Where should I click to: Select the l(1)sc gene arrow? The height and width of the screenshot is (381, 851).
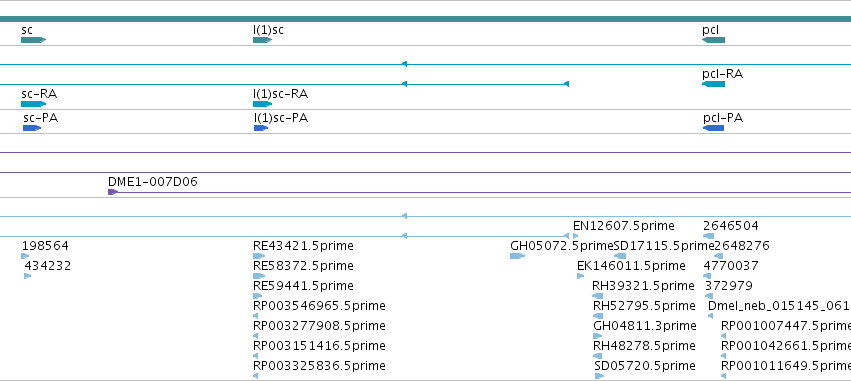pyautogui.click(x=263, y=40)
